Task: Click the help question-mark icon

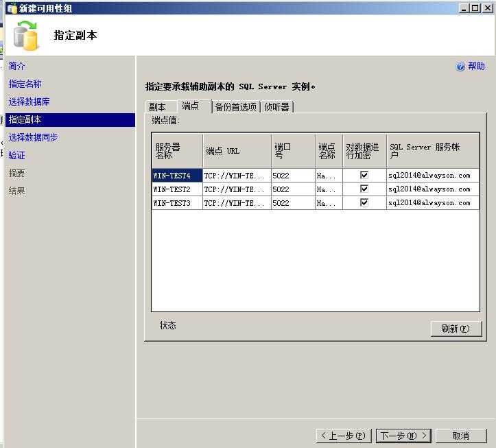Action: [x=460, y=67]
